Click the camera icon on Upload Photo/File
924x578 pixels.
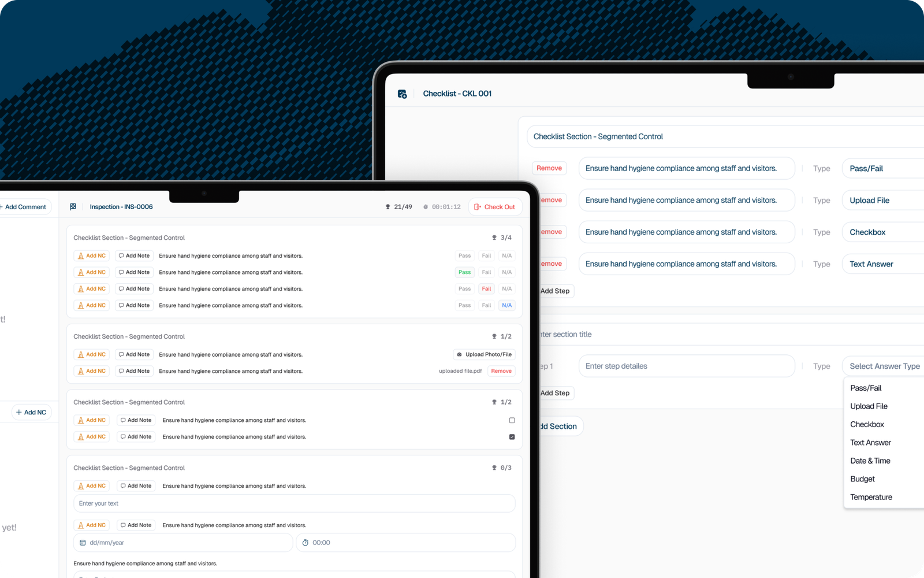pos(460,355)
